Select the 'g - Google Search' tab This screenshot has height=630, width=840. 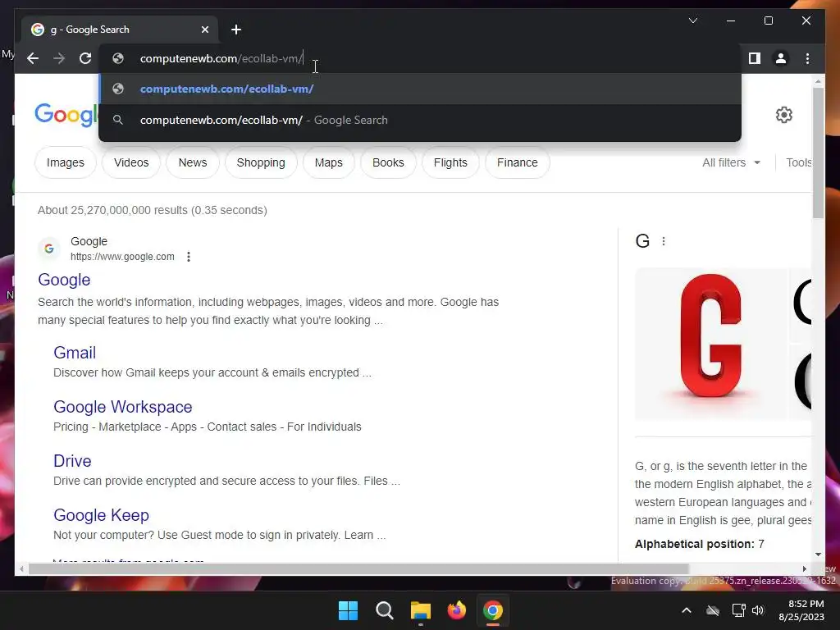click(119, 30)
